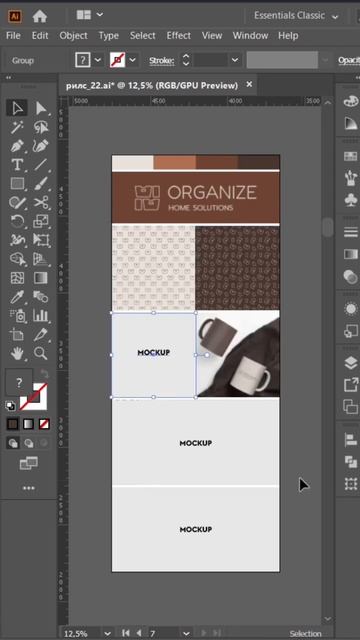Select the Perspective Grid tool

coord(41,259)
